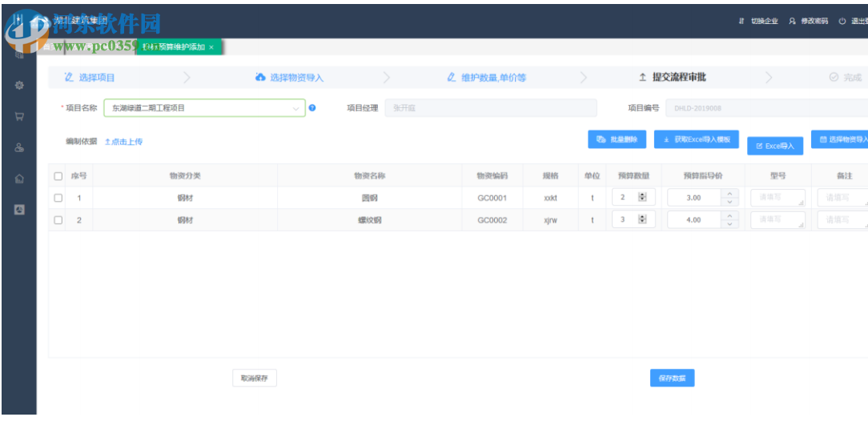
Task: Decrease 预算指导价 4.00 with down arrow
Action: click(729, 224)
